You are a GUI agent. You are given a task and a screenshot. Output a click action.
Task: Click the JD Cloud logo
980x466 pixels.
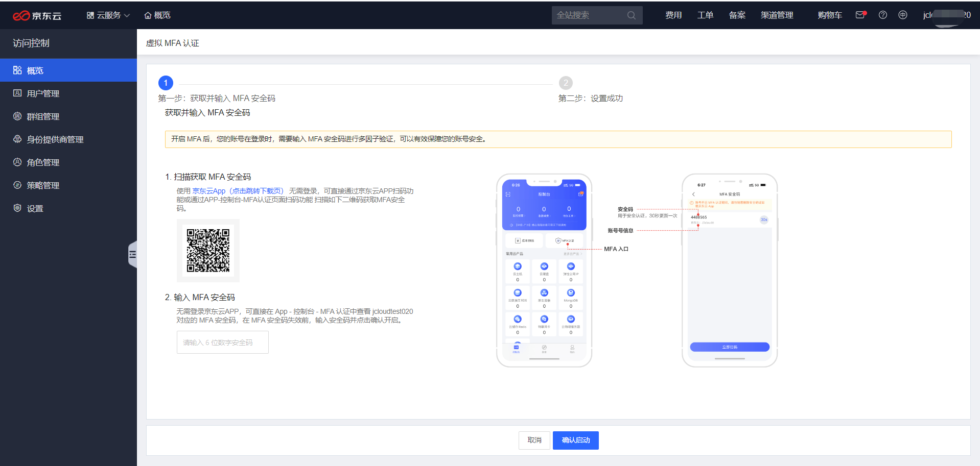[x=37, y=16]
